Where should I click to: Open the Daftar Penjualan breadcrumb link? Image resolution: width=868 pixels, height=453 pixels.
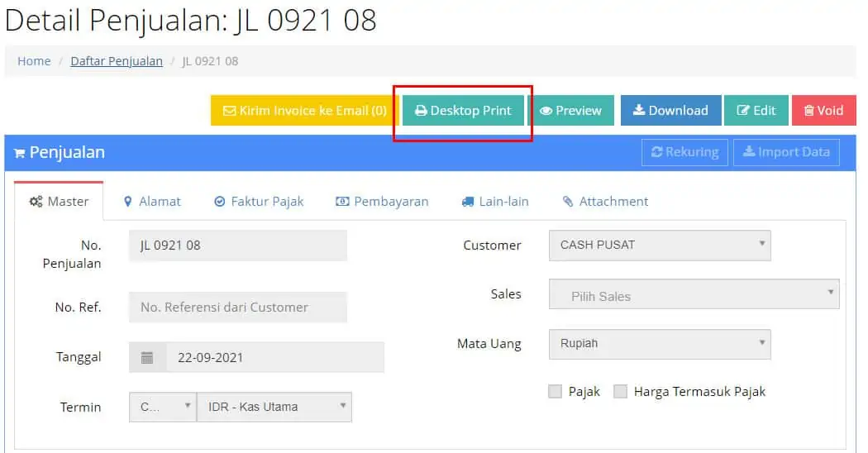pos(117,61)
